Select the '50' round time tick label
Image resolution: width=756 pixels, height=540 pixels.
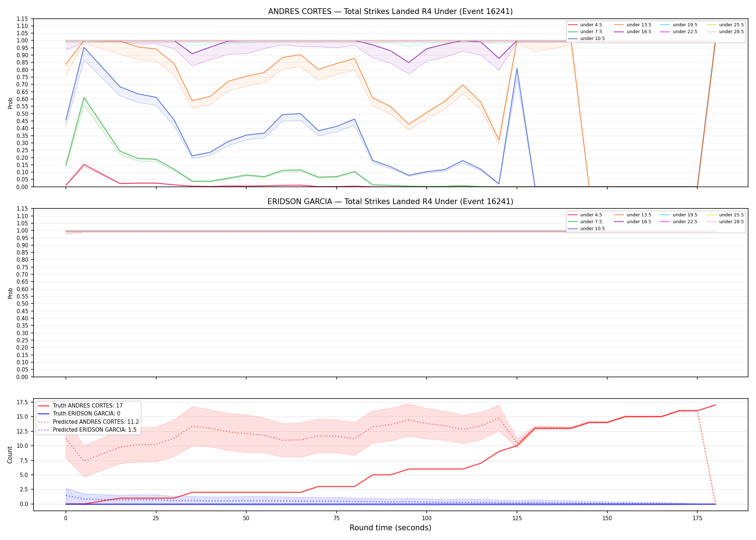click(246, 518)
